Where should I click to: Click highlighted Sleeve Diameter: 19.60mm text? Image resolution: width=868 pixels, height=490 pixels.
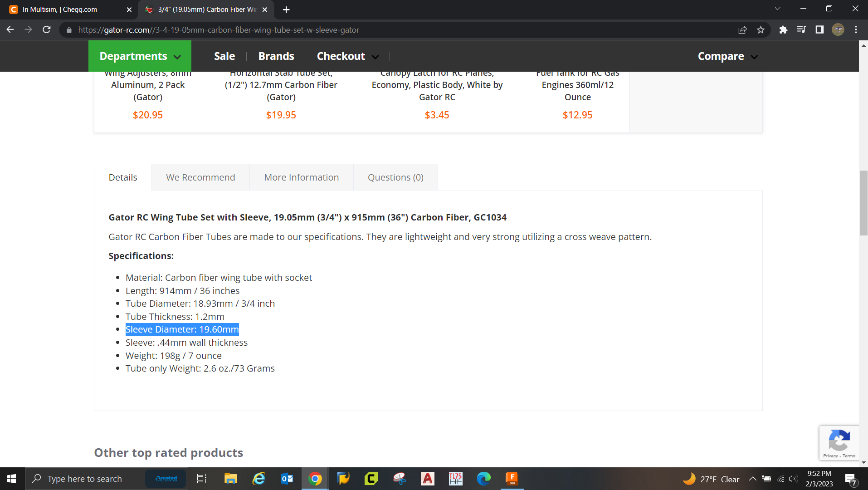pos(182,329)
